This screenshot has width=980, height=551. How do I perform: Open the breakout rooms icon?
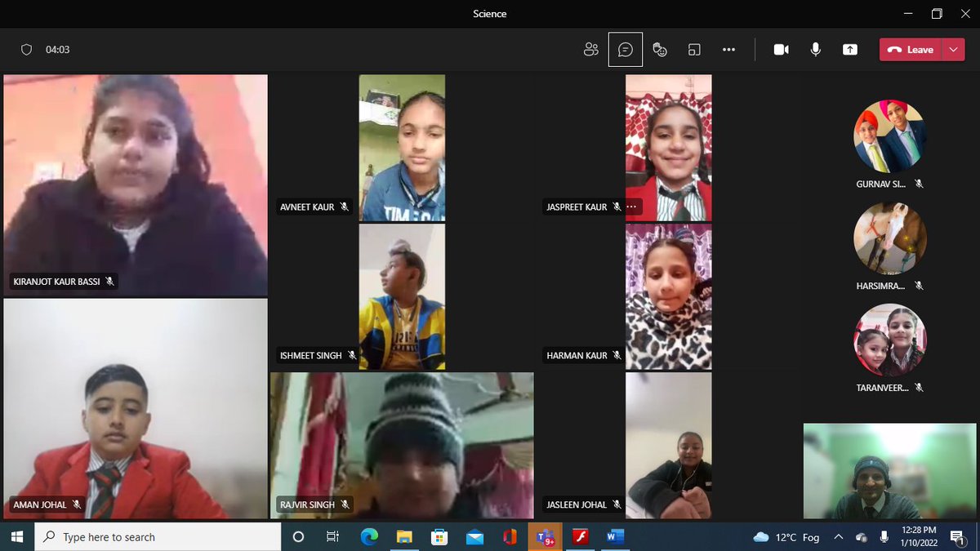point(694,50)
